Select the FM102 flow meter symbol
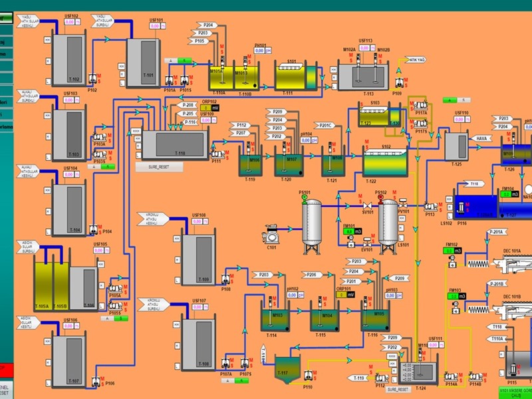 coord(452,261)
